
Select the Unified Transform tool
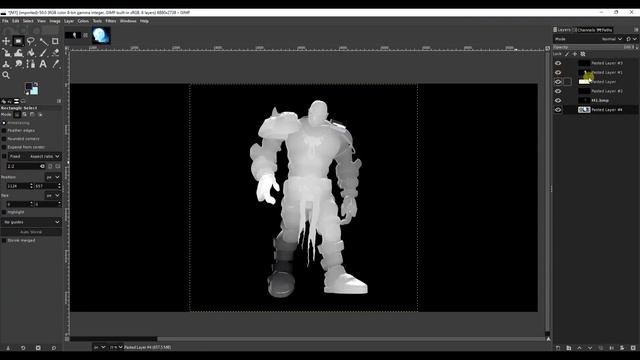coord(6,53)
